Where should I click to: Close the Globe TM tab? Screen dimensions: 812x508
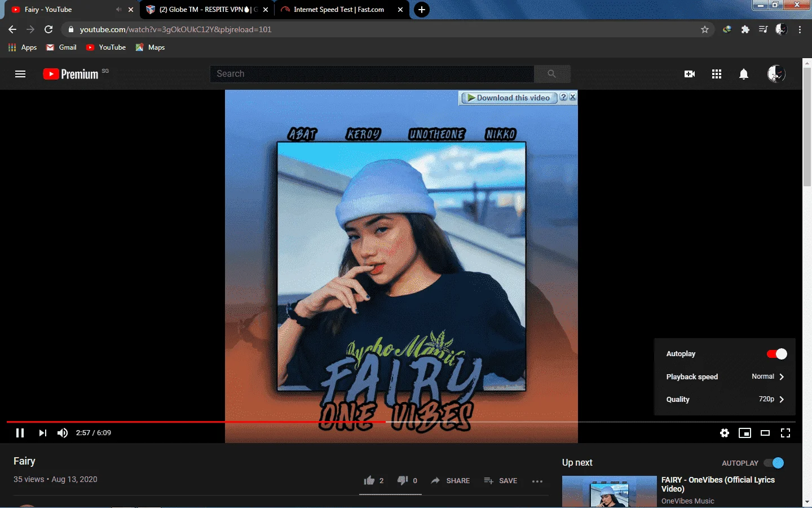[266, 10]
